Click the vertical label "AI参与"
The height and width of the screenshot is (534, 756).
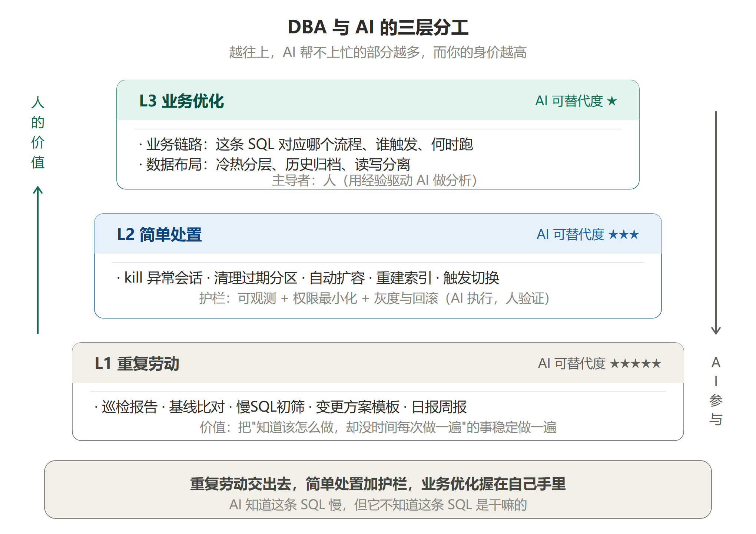tap(716, 391)
